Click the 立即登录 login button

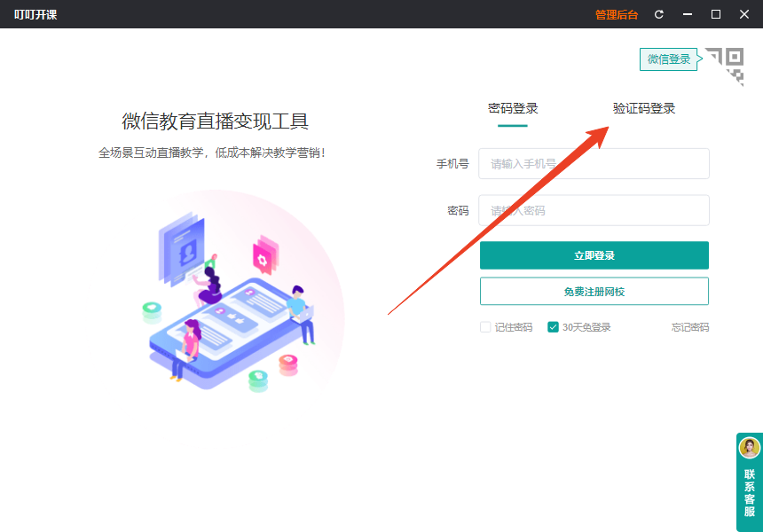594,254
